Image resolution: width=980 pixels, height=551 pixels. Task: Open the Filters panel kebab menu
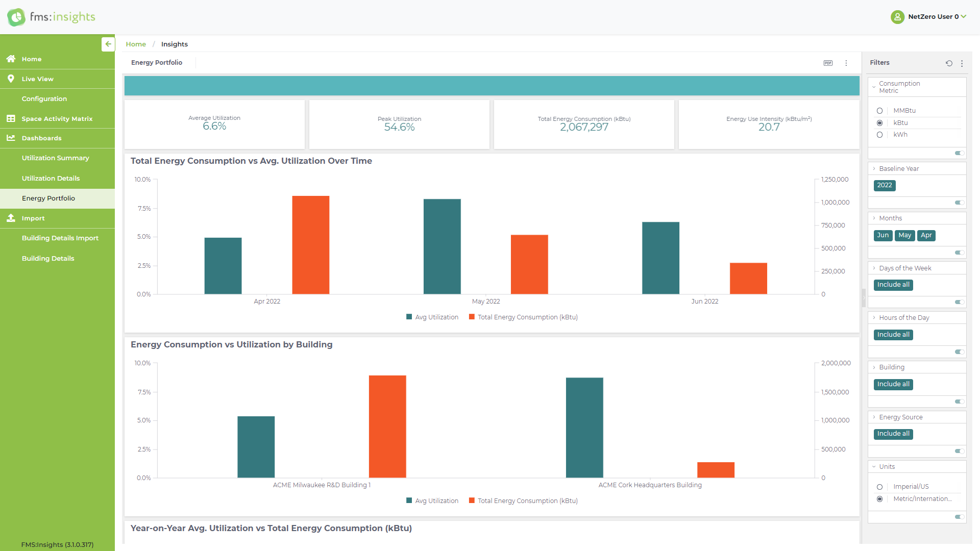[x=962, y=63]
